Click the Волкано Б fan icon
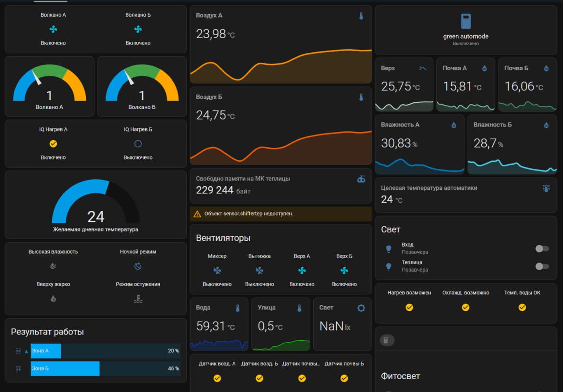 (138, 29)
